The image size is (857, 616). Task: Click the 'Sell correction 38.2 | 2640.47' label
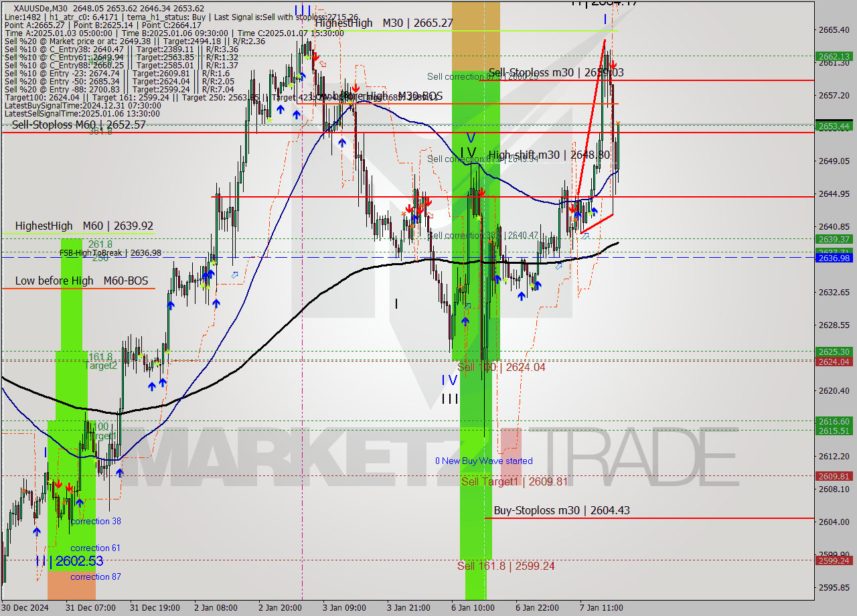coord(483,235)
